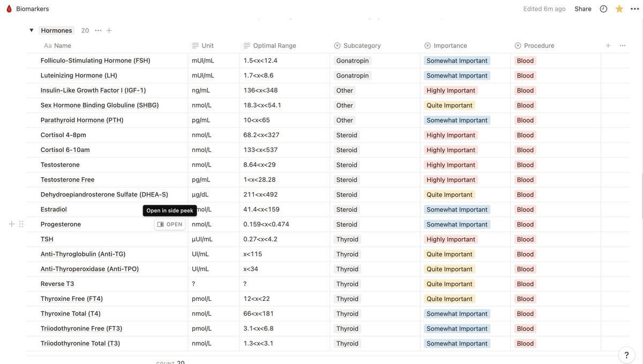The width and height of the screenshot is (643, 364).
Task: Open Hormones group three-dot options
Action: [98, 31]
